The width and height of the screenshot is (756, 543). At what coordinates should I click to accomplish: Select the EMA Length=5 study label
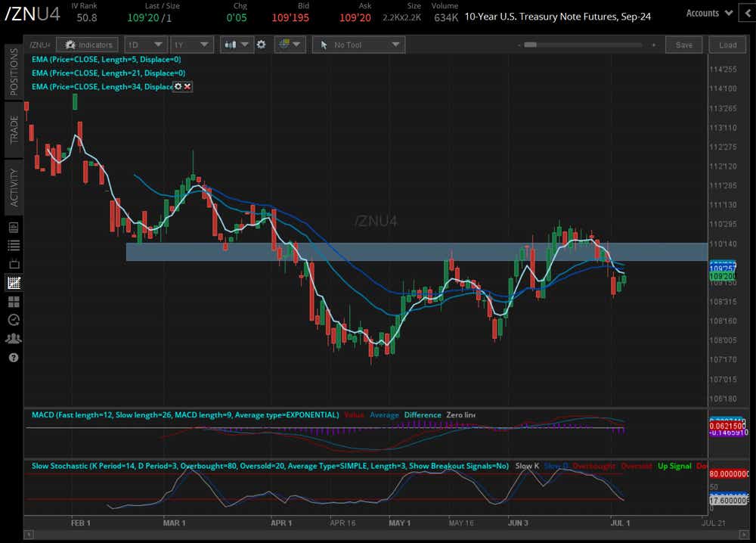(x=106, y=59)
